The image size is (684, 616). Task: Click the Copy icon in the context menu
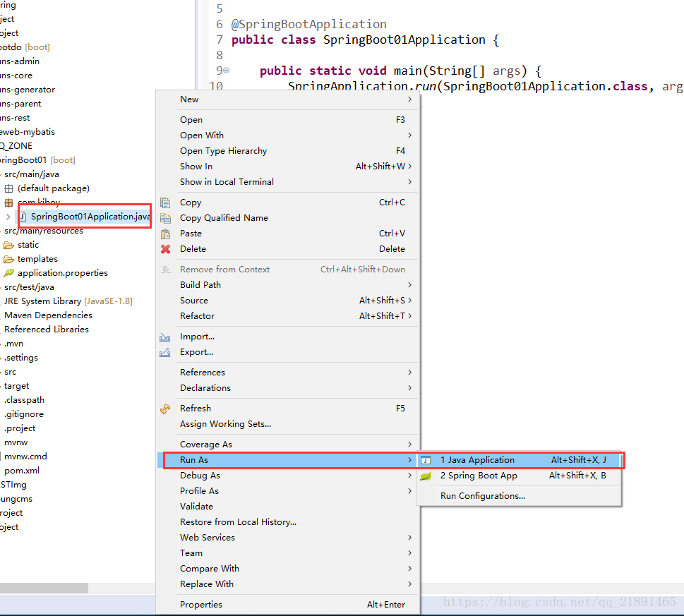[x=165, y=202]
